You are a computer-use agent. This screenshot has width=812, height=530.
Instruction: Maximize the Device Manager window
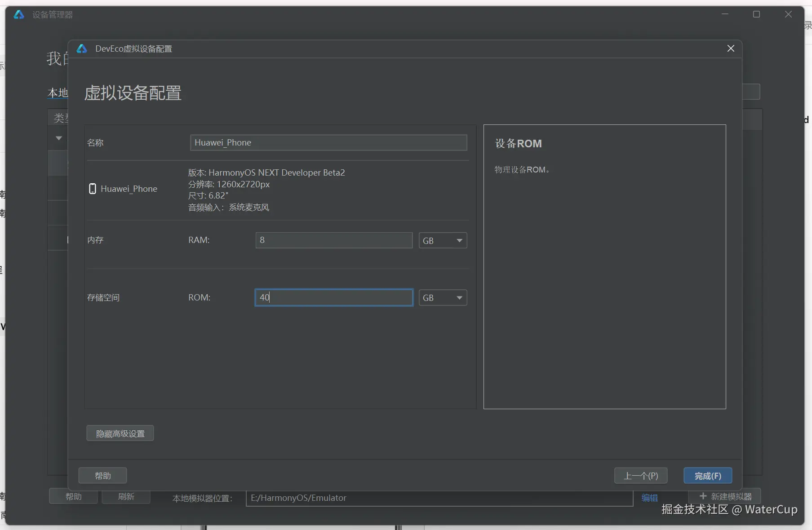click(757, 14)
